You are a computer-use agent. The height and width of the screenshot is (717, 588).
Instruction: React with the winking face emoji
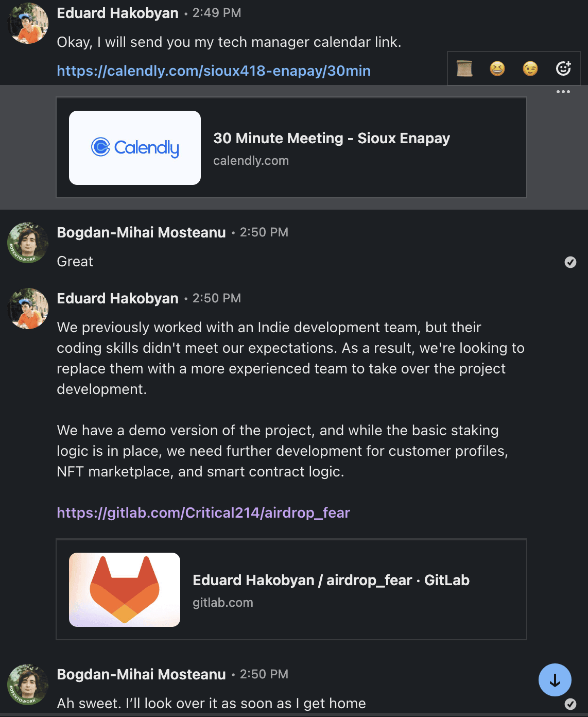click(x=530, y=69)
